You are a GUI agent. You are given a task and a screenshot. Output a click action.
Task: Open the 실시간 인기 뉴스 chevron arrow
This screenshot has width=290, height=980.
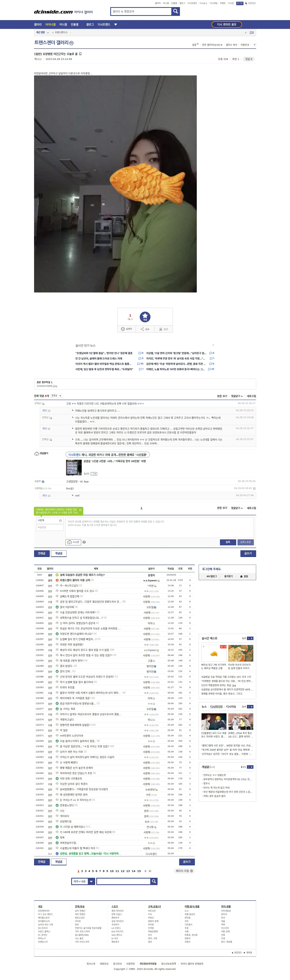pyautogui.click(x=213, y=345)
